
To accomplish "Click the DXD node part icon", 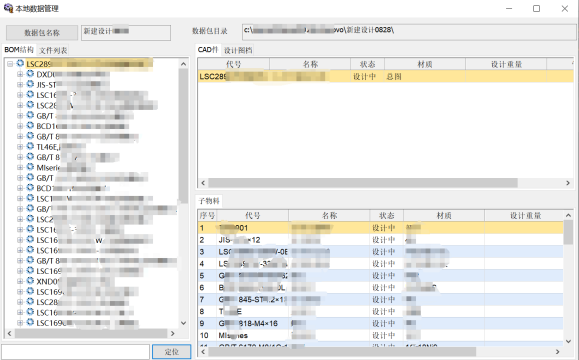I will pos(30,74).
